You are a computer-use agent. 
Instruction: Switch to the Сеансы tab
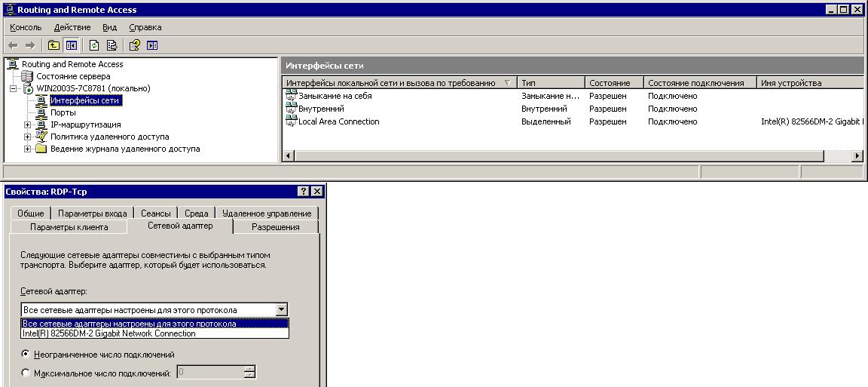tap(155, 213)
